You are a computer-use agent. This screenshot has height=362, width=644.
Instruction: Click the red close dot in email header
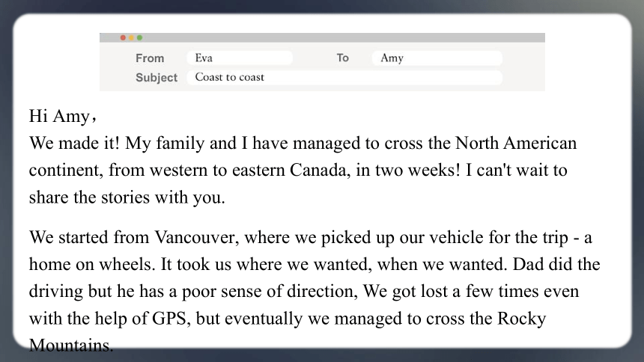click(x=123, y=37)
